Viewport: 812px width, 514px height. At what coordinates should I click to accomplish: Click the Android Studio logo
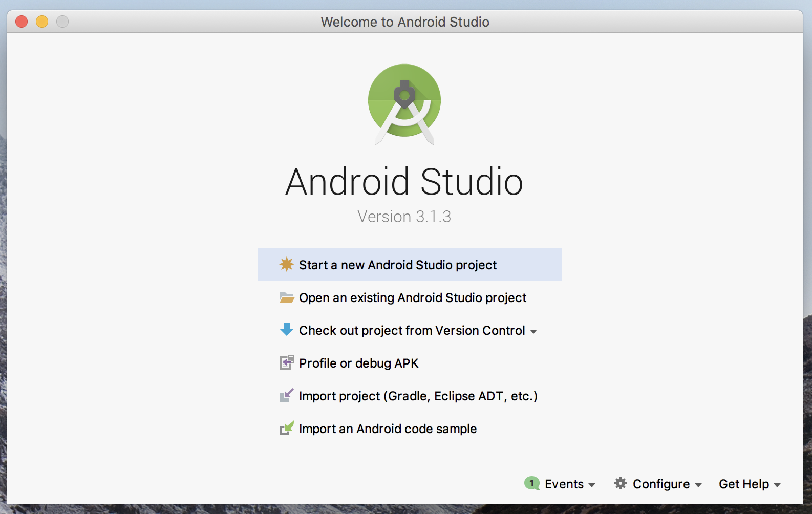tap(404, 104)
